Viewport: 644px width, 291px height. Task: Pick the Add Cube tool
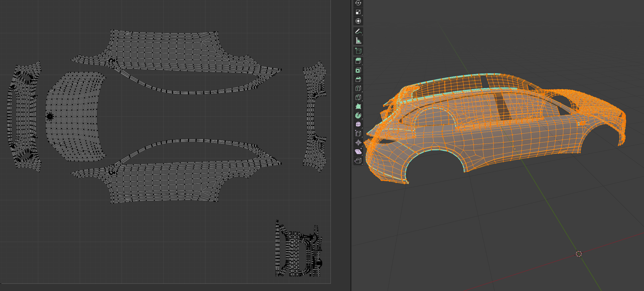(358, 51)
